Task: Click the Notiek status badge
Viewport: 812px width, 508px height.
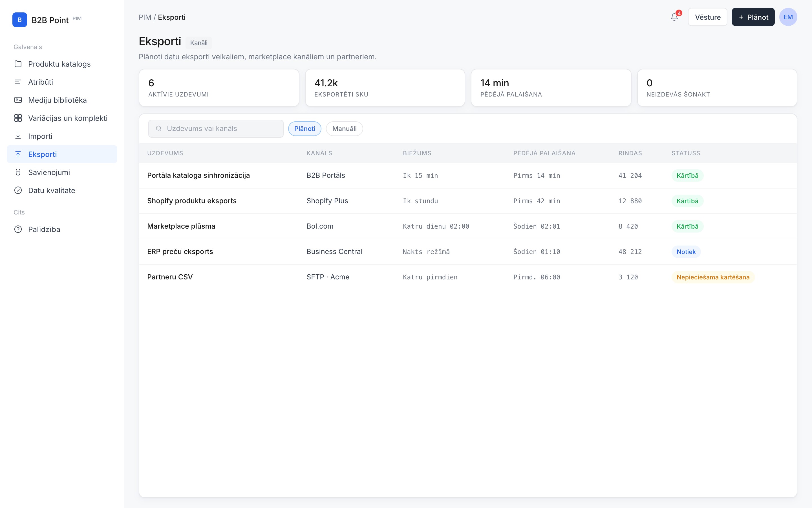Action: coord(686,252)
